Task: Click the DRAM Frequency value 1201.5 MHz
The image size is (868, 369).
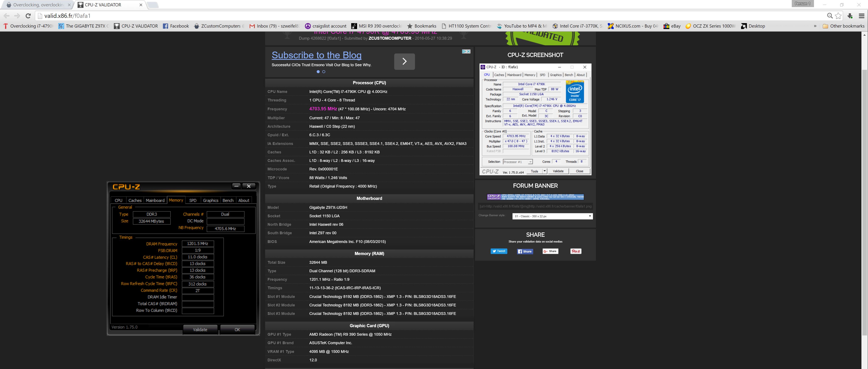Action: [198, 244]
